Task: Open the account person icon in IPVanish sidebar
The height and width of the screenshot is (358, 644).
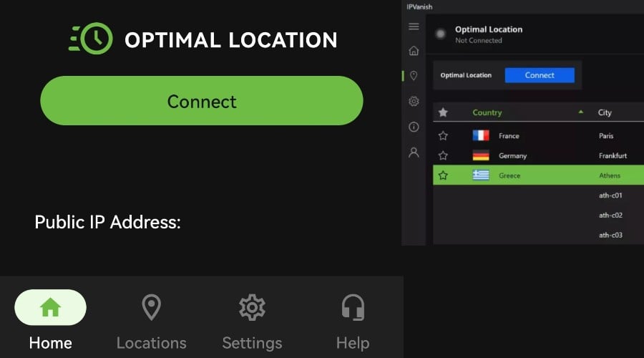Action: coord(414,153)
